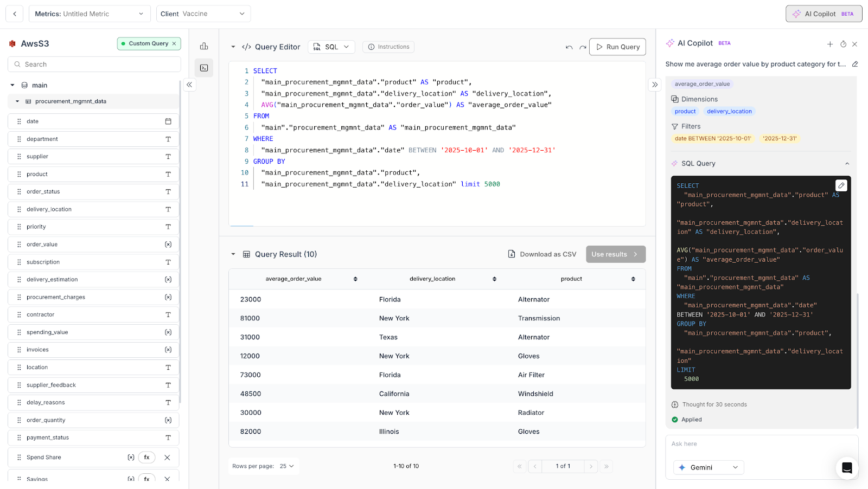Open Copilot history clock icon
This screenshot has width=868, height=489.
pos(843,44)
